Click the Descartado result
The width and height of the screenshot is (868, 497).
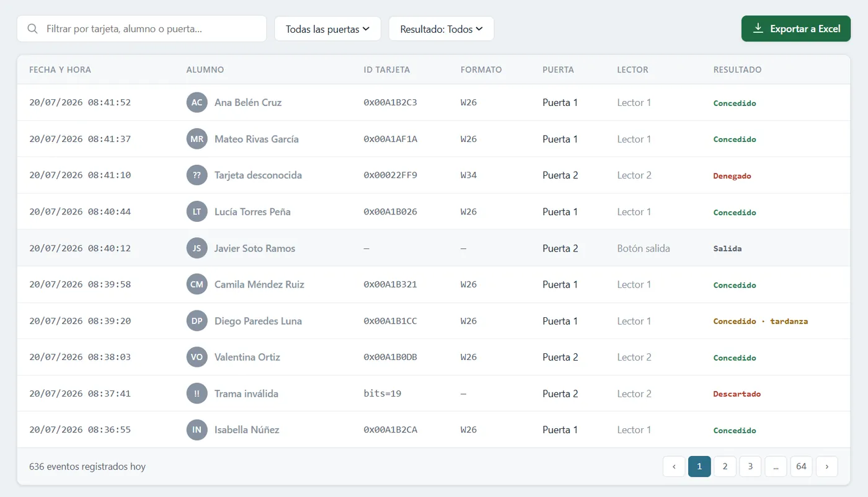(737, 394)
